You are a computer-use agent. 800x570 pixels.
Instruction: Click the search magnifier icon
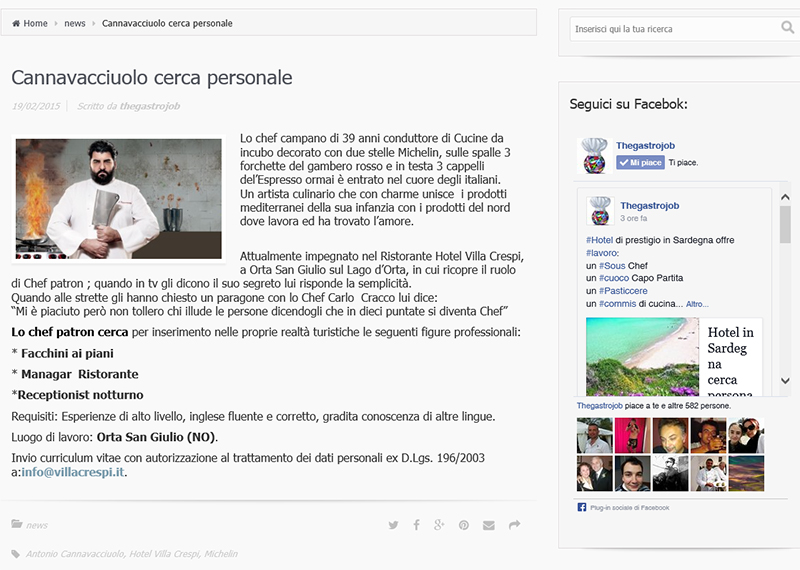pyautogui.click(x=787, y=28)
